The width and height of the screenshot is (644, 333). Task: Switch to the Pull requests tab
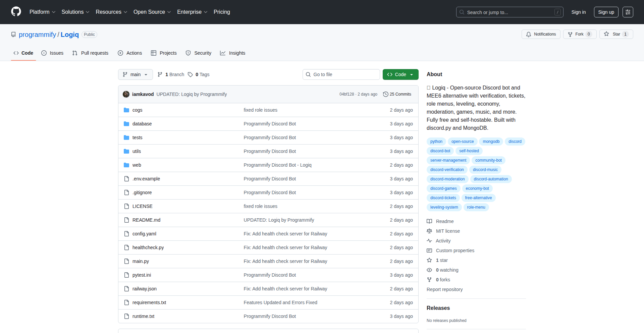click(90, 53)
